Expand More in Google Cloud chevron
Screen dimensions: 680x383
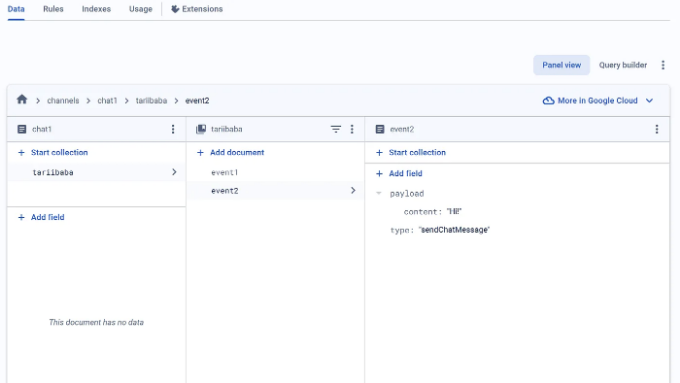coord(649,101)
